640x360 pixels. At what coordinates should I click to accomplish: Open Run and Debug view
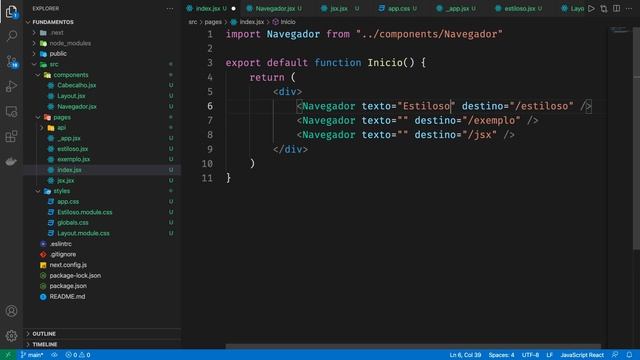[11, 86]
